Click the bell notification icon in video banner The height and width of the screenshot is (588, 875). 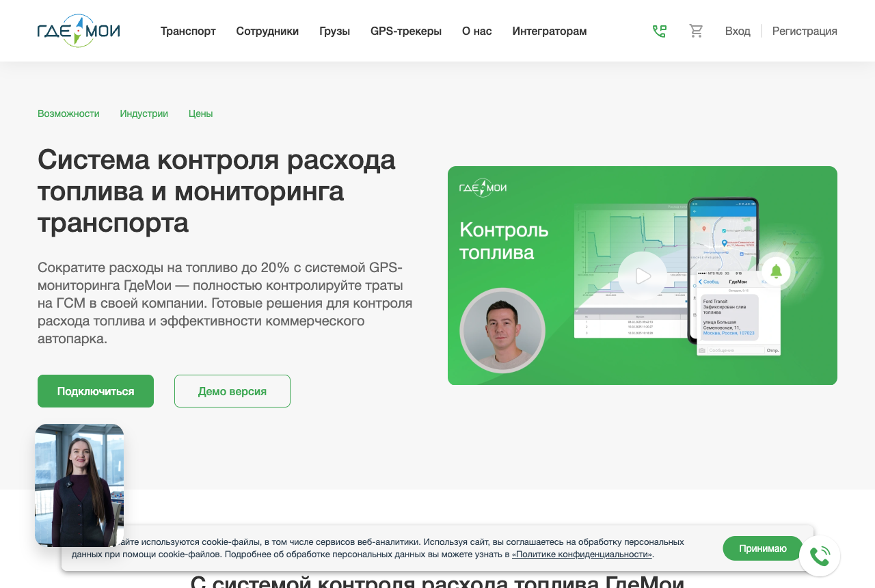point(776,271)
